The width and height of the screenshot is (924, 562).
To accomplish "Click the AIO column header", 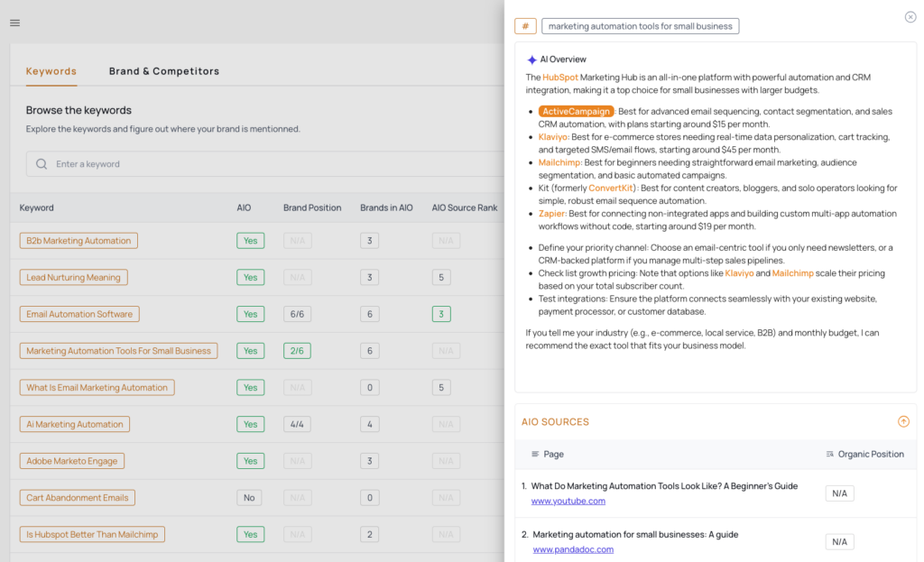I will [x=244, y=207].
